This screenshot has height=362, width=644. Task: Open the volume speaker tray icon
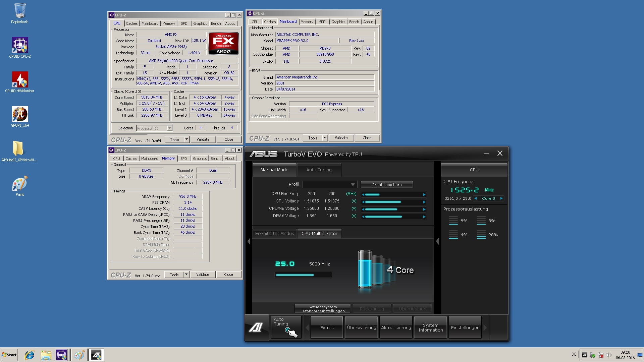click(x=609, y=355)
